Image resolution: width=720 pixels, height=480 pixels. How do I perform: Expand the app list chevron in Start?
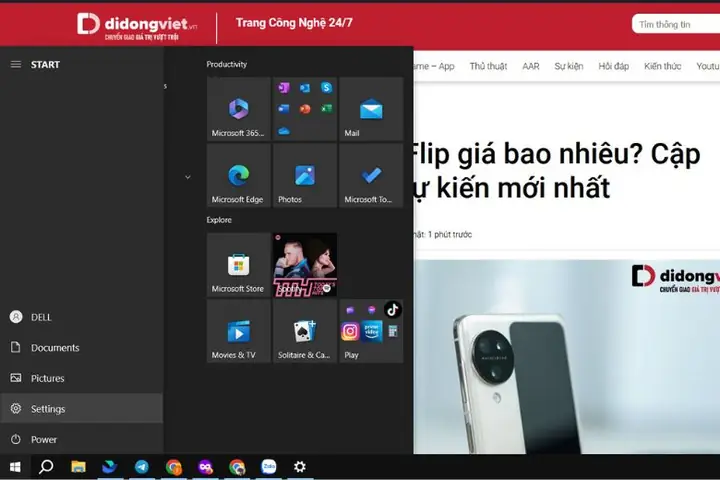click(187, 177)
